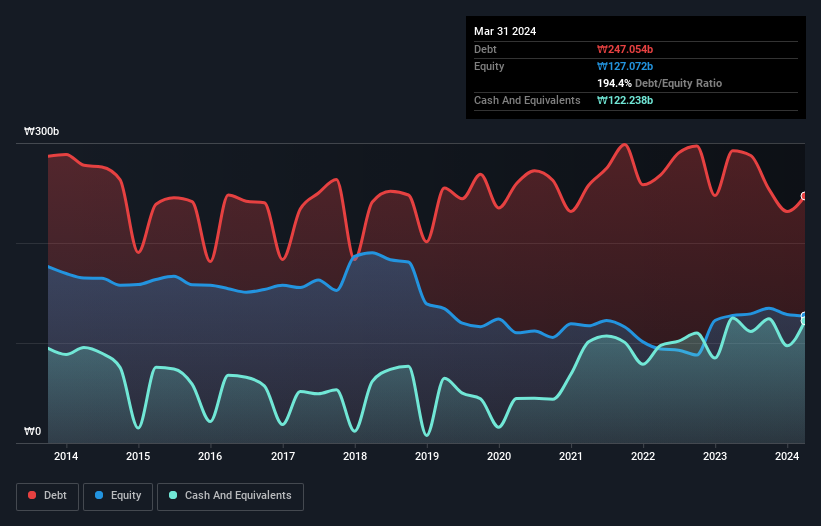The image size is (821, 526).
Task: Click Cash And Equivalents label in tooltip
Action: (x=527, y=100)
